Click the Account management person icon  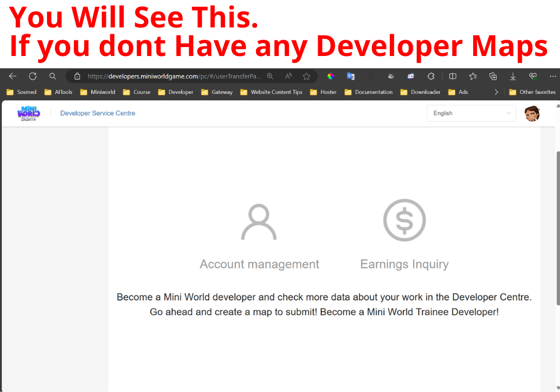coord(259,222)
